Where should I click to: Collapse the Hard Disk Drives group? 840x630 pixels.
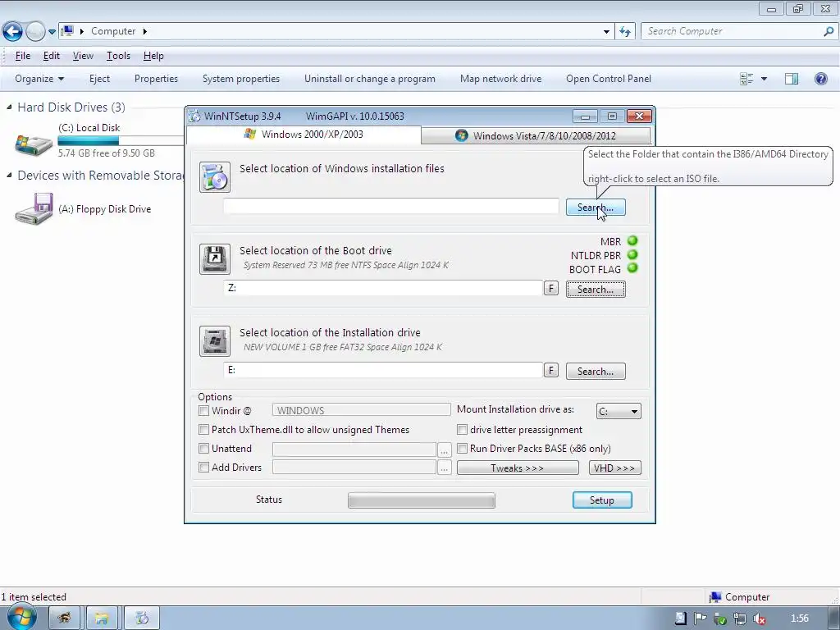(x=8, y=107)
